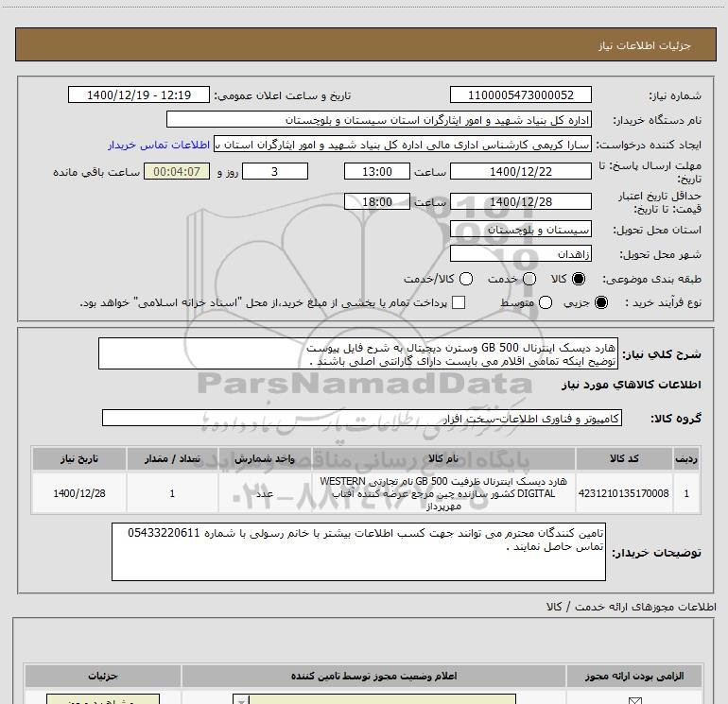Click the quantity cell 1 in the goods row

[x=172, y=493]
